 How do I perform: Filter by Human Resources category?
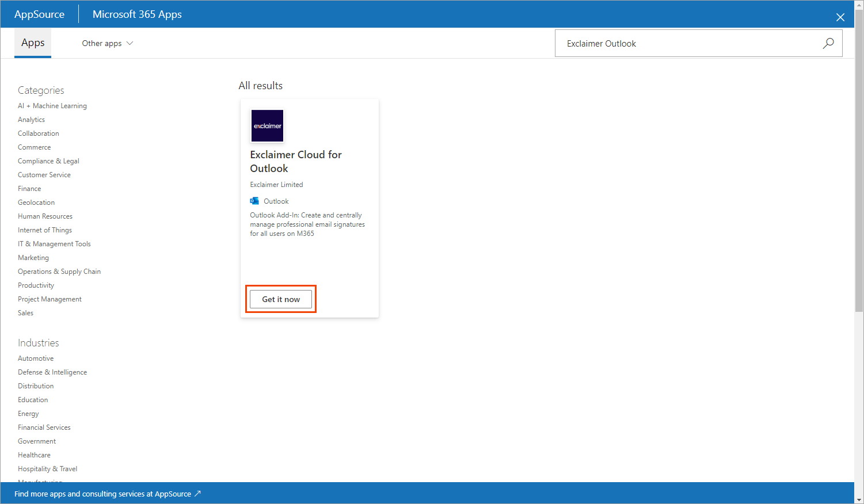coord(45,216)
